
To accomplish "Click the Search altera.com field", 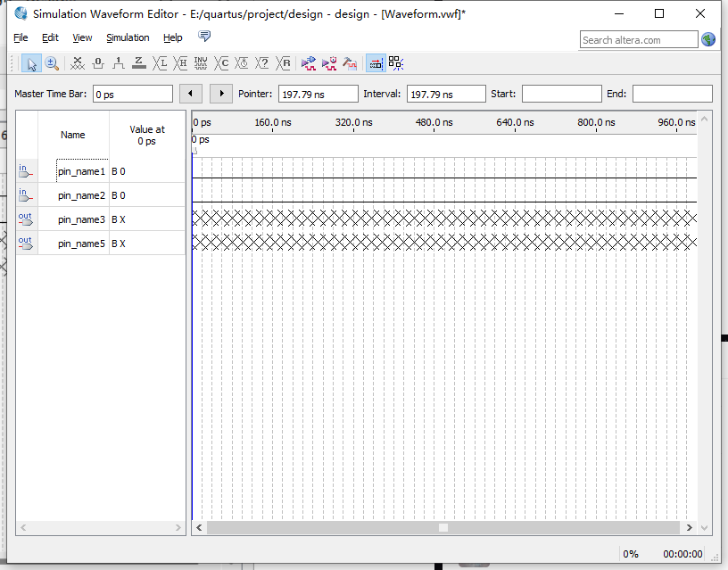I will 639,40.
